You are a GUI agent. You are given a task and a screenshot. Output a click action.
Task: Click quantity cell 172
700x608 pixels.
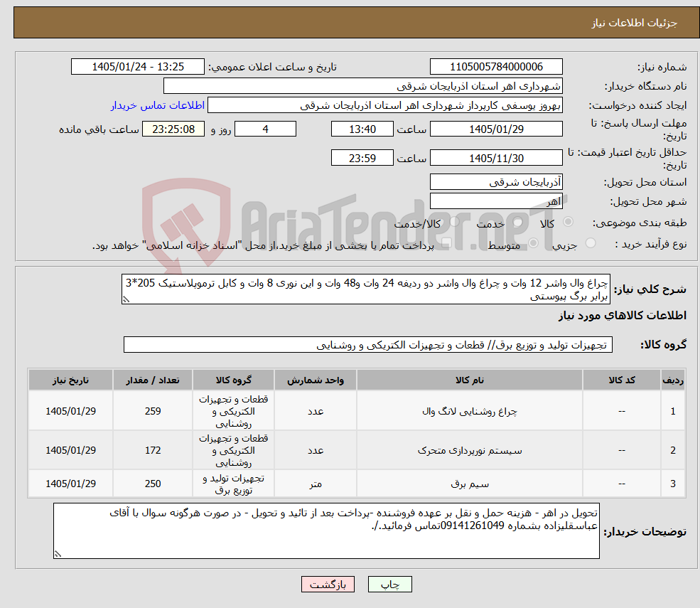tap(153, 450)
